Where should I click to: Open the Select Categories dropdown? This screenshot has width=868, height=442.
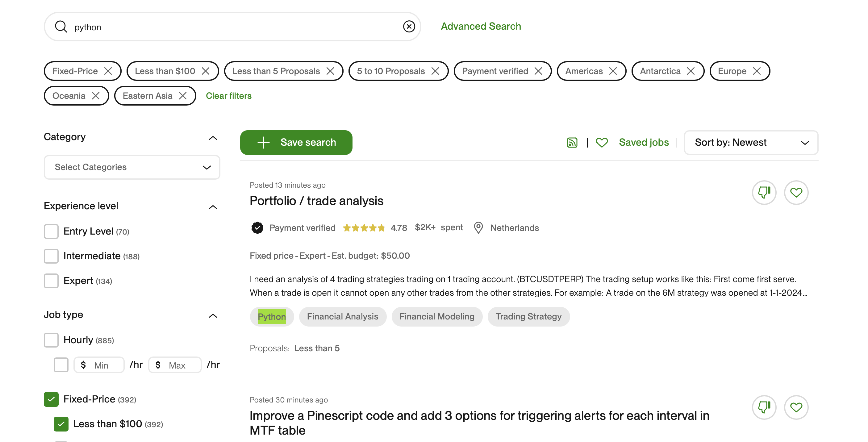(x=132, y=167)
